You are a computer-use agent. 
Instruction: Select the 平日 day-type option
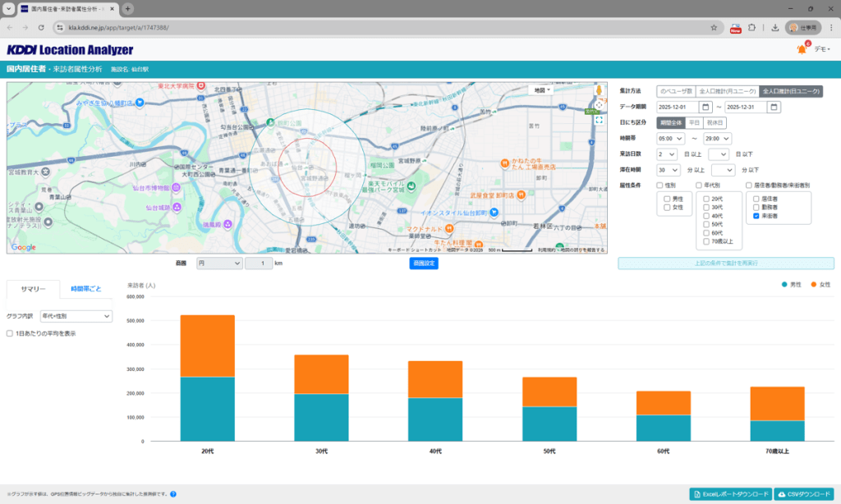tap(696, 122)
